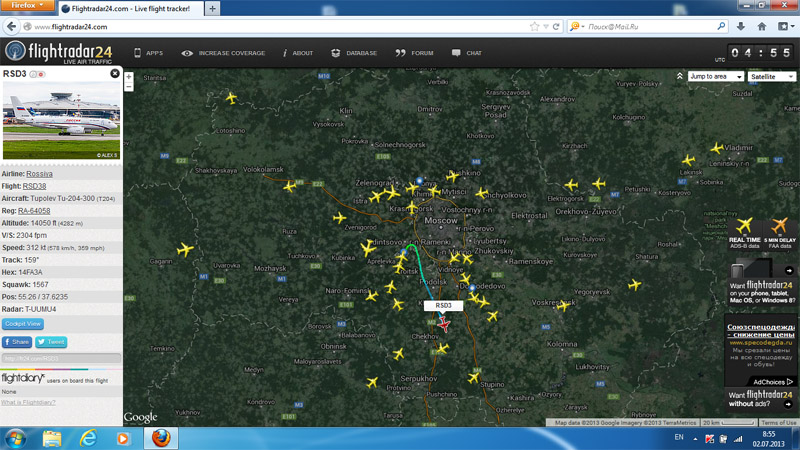Select the plane above Pushkino

[452, 177]
